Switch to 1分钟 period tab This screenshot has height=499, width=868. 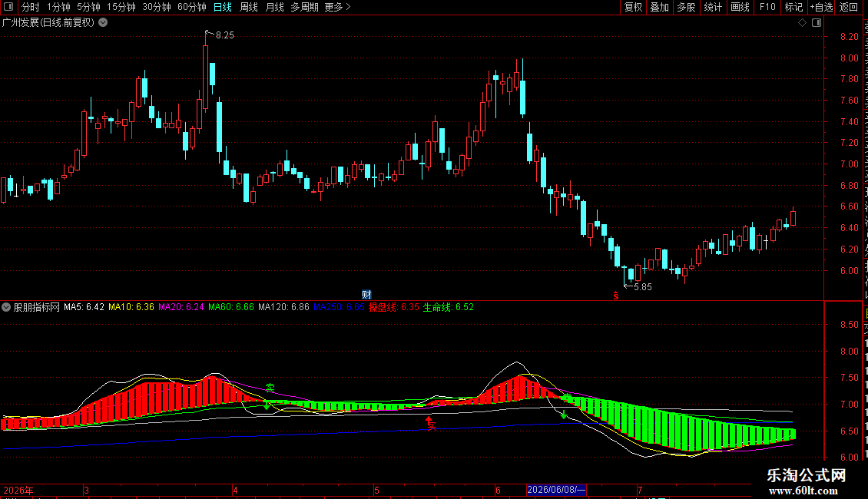(x=58, y=7)
